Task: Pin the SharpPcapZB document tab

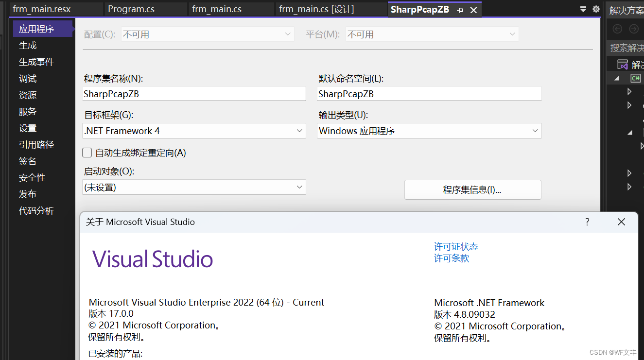Action: (460, 10)
